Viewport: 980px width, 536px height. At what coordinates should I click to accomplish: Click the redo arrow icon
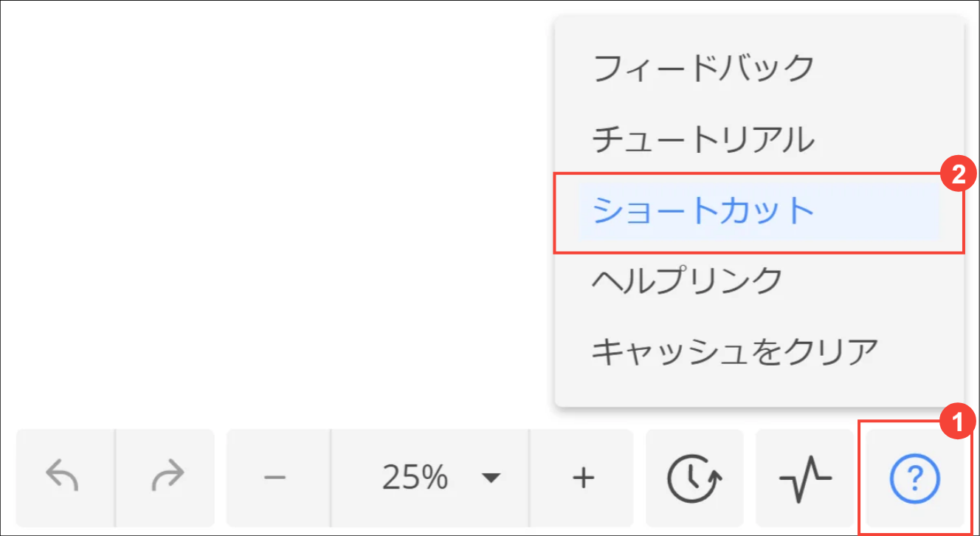pyautogui.click(x=166, y=478)
